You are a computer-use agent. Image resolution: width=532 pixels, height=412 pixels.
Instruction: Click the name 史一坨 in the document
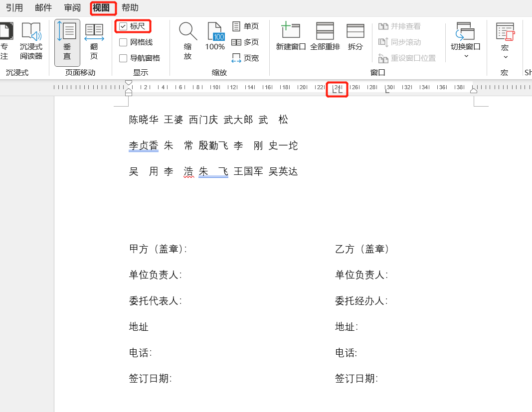(x=283, y=145)
